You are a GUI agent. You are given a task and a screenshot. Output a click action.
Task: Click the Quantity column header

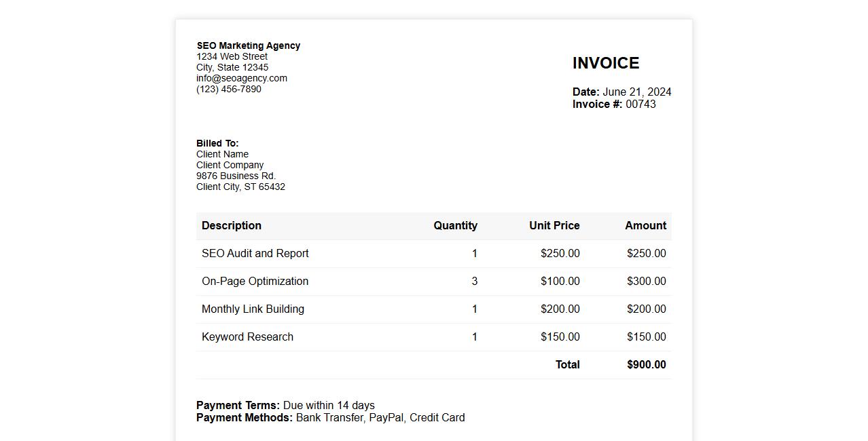tap(455, 225)
